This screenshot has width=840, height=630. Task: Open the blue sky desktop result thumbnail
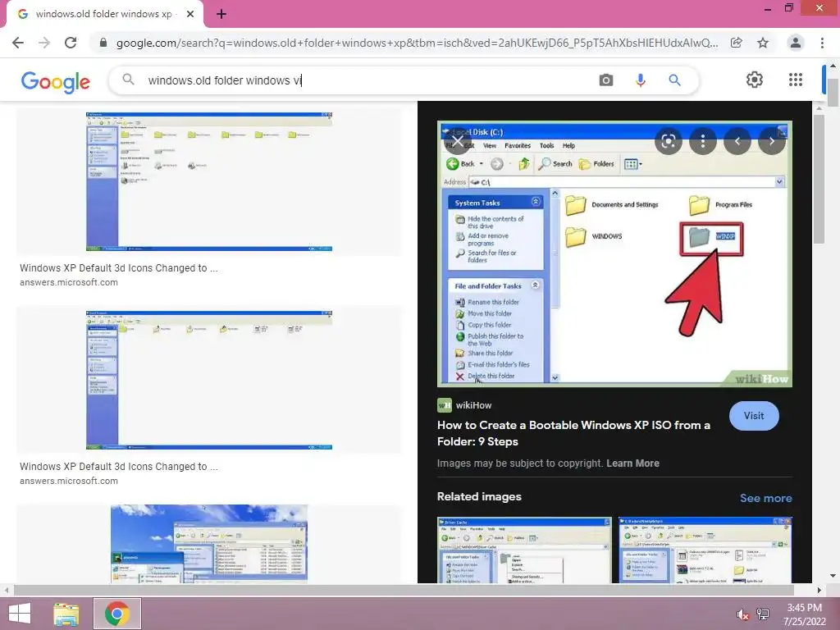209,543
